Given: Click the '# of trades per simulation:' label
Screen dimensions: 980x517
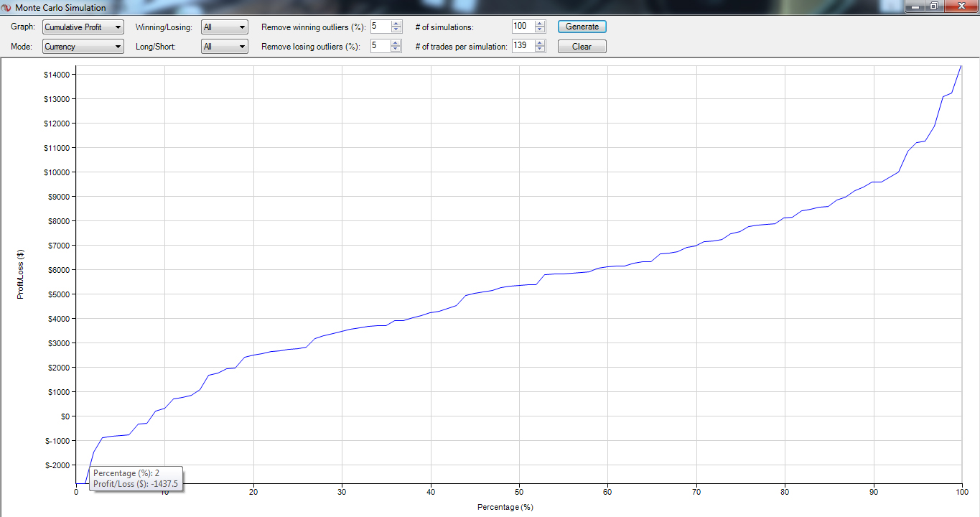Looking at the screenshot, I should 462,47.
